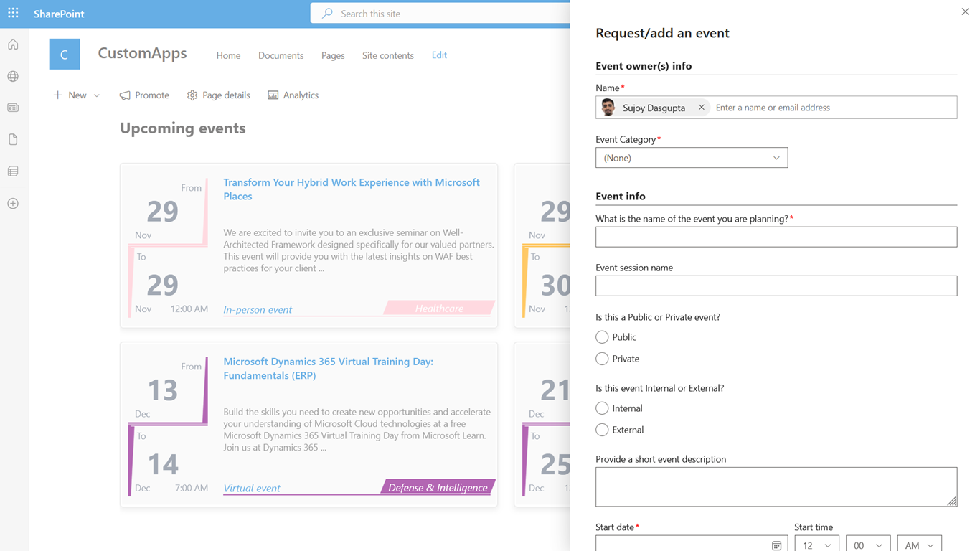
Task: Click the Promote button in command bar
Action: click(144, 95)
